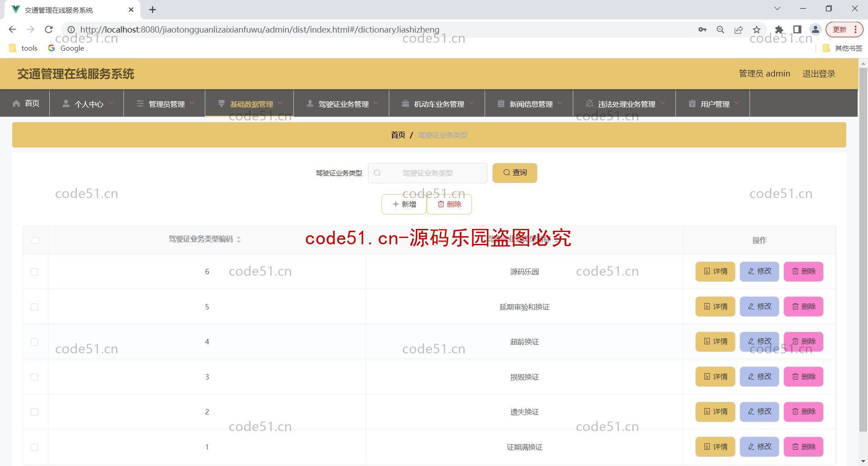
Task: Expand the 新闻信息管理 dropdown arrow
Action: tap(560, 103)
